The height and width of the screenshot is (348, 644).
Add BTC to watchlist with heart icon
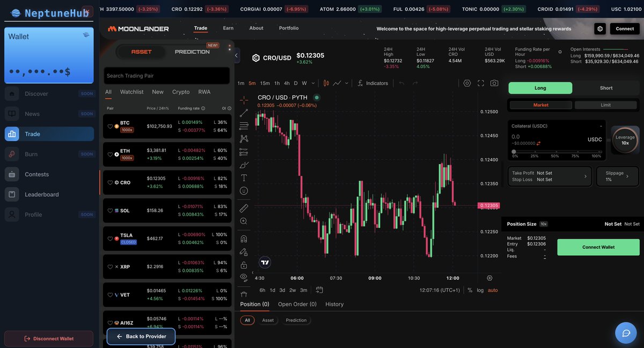110,126
